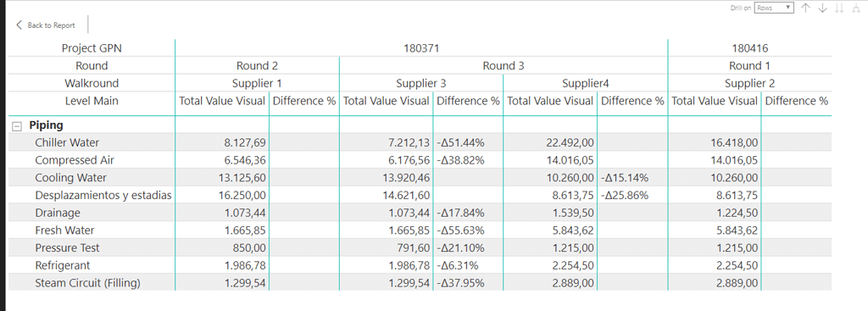Click the drill up arrow icon
The height and width of the screenshot is (311, 868).
click(806, 8)
